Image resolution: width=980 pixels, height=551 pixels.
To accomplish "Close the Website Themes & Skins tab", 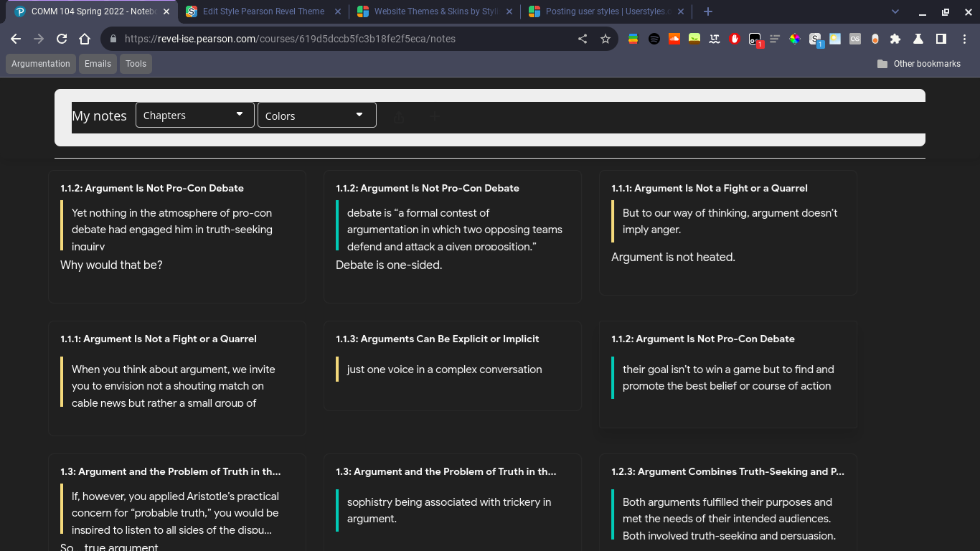I will [x=509, y=11].
